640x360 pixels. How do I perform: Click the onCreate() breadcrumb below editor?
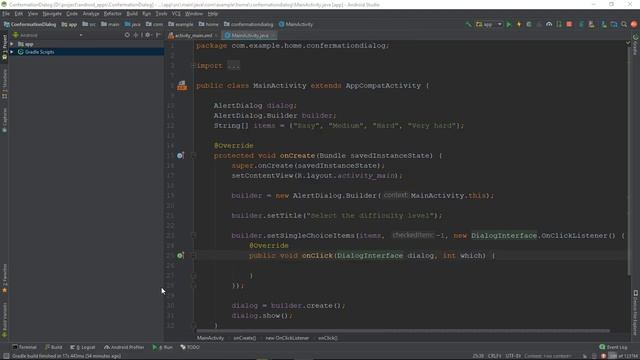click(x=244, y=338)
